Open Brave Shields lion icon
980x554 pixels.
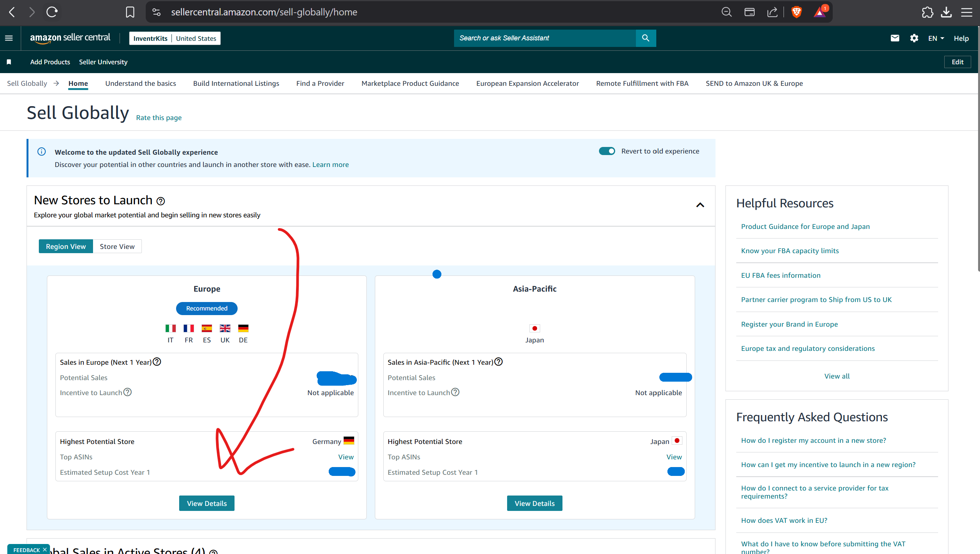797,12
